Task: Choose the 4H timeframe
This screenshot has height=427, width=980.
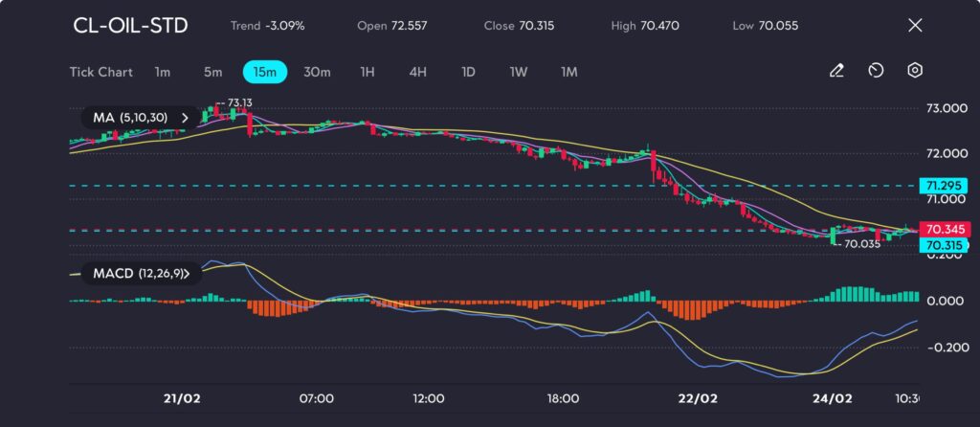Action: coord(417,72)
